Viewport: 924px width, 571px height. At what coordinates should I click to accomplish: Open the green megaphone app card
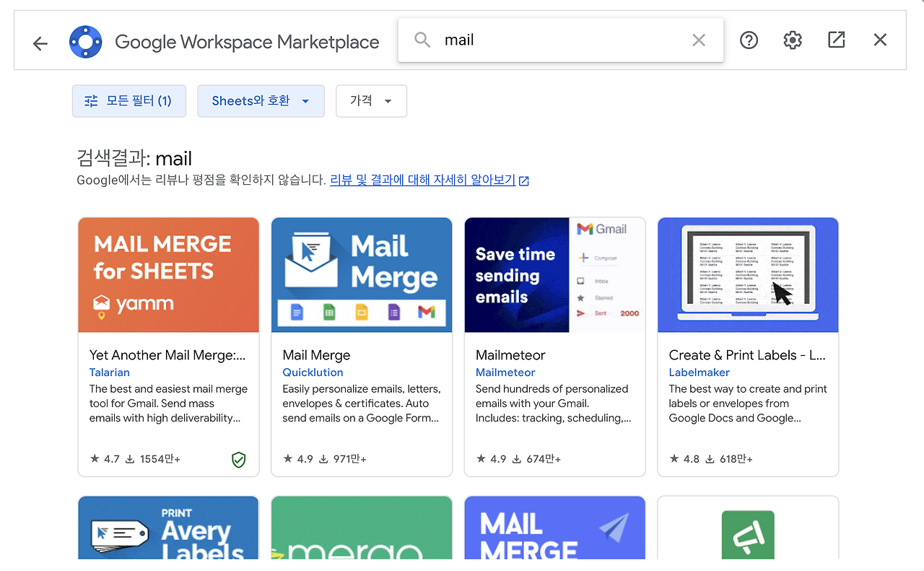click(748, 528)
